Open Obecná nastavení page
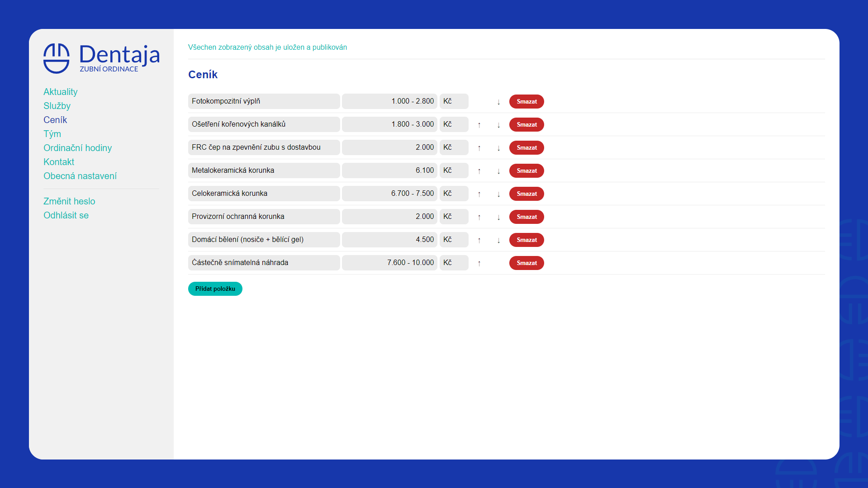 (80, 176)
